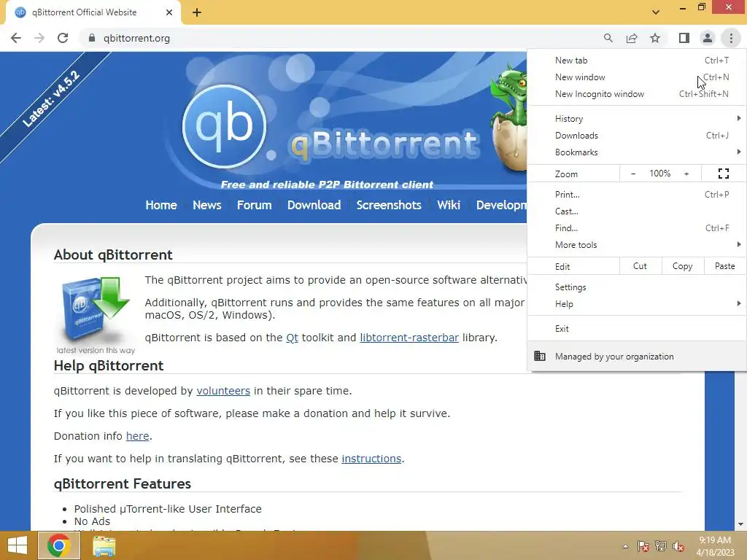
Task: Open the side panel icon
Action: [684, 38]
